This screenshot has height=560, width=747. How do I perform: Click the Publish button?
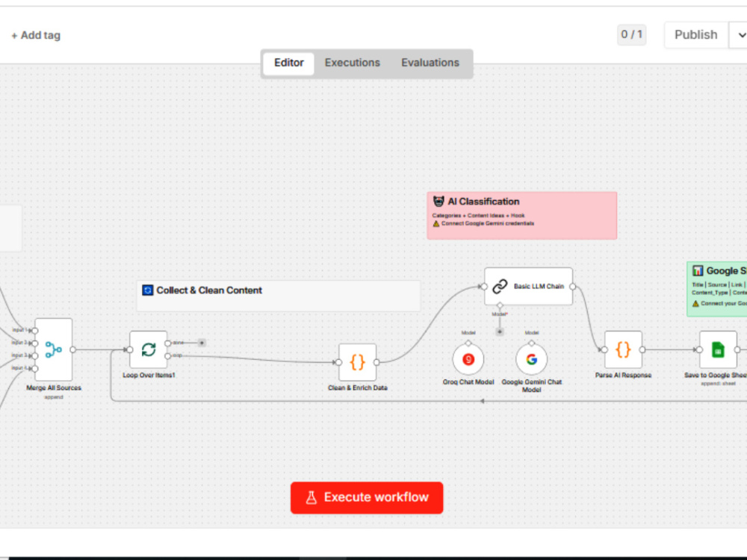(x=696, y=35)
